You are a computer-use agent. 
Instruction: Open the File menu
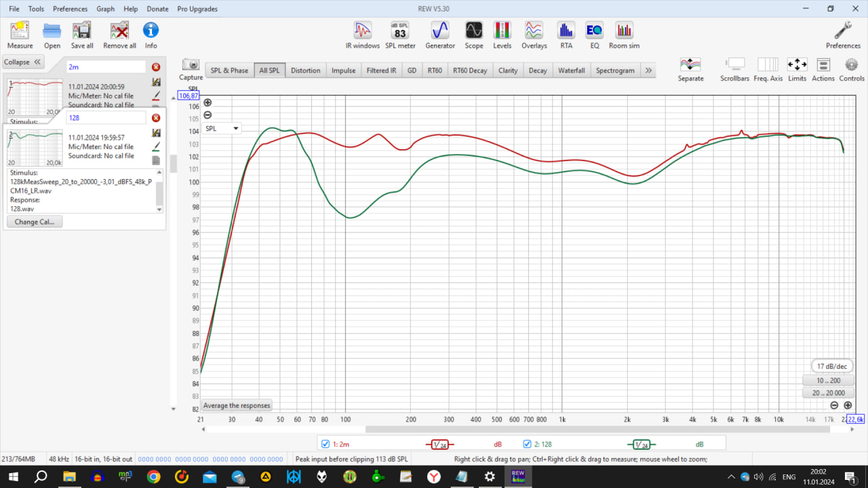click(14, 9)
